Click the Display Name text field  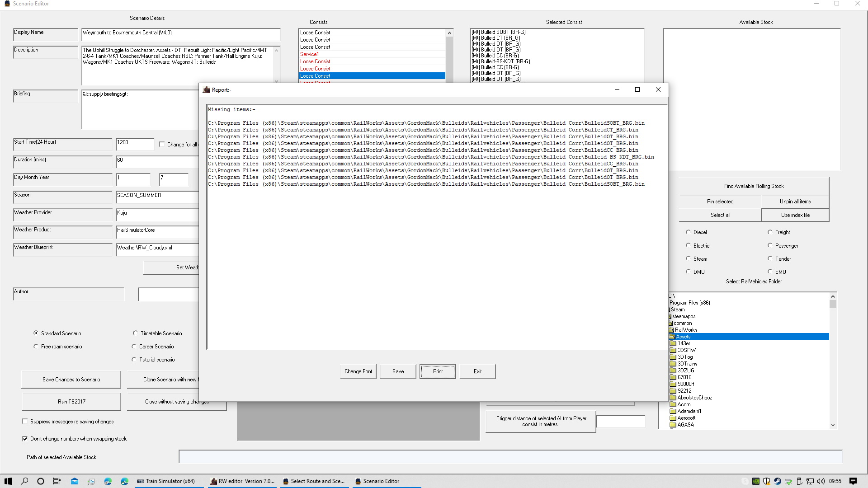coord(181,33)
